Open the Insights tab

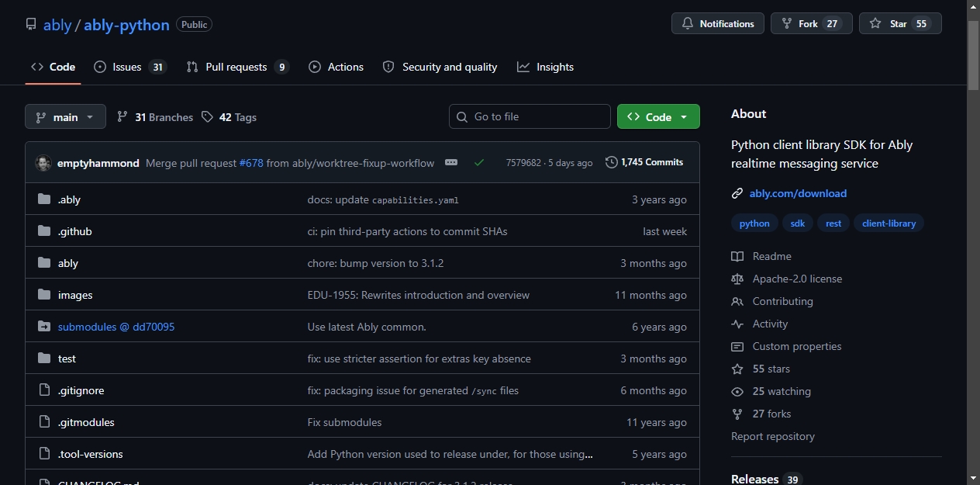[546, 67]
